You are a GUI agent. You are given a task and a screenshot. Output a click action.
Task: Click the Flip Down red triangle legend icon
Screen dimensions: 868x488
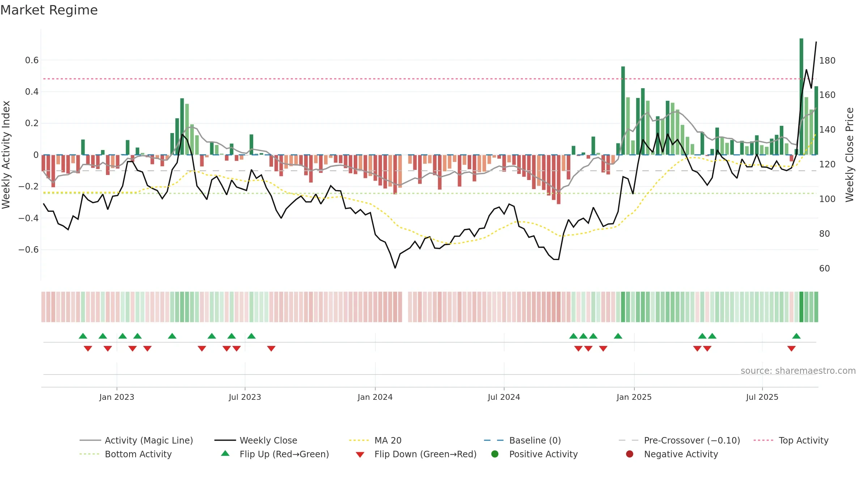point(360,454)
